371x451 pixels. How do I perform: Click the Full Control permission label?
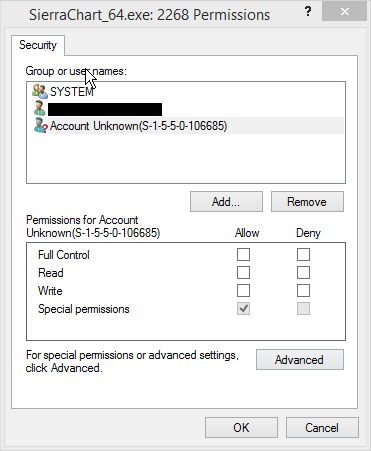coord(64,255)
